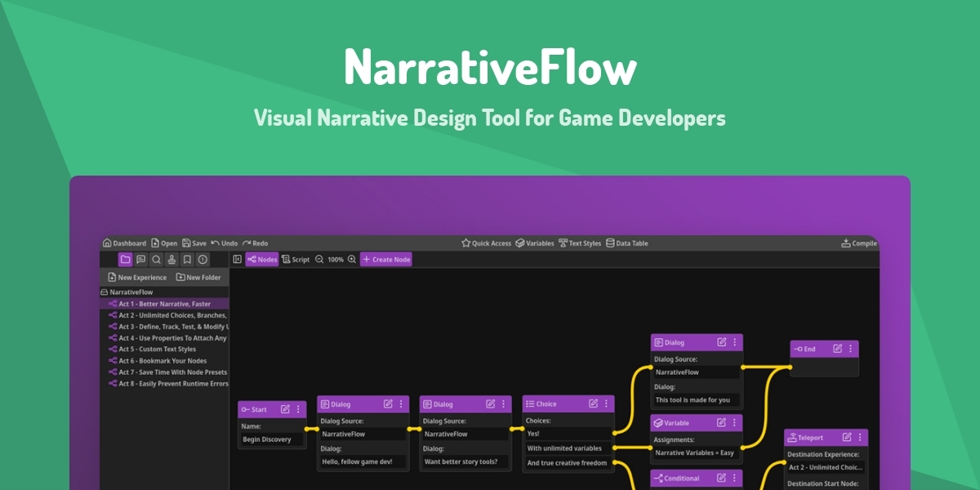Open the node presets stamp icon
Screen dimensions: 980x490
click(171, 260)
